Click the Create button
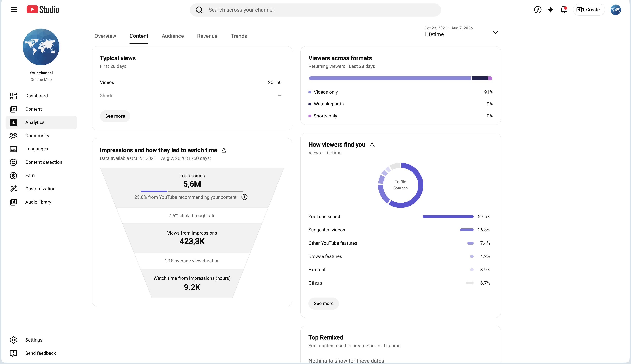The image size is (631, 364). click(x=589, y=10)
